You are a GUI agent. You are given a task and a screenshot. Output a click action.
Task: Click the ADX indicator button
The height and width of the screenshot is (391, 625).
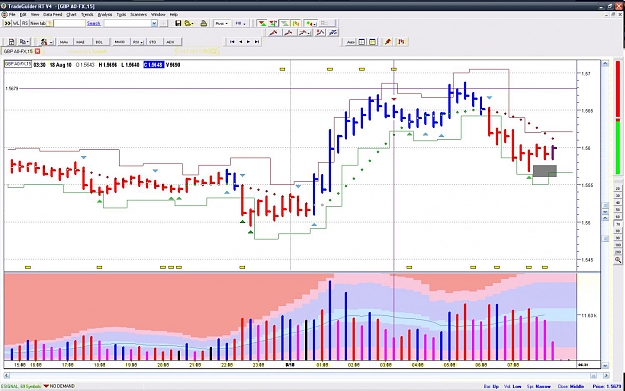(x=171, y=42)
